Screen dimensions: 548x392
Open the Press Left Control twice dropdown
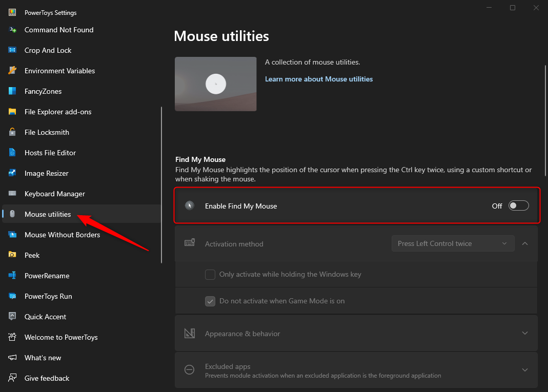click(x=453, y=243)
